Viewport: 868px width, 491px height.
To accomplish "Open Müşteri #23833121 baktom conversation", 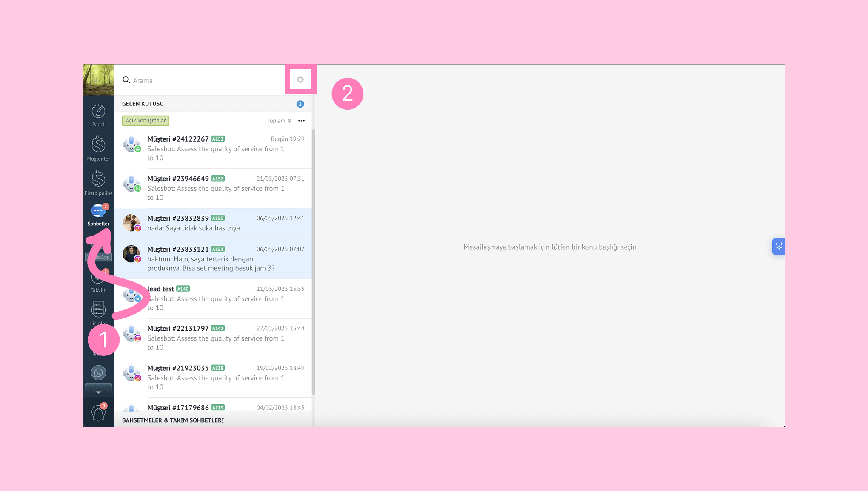I will tap(213, 258).
